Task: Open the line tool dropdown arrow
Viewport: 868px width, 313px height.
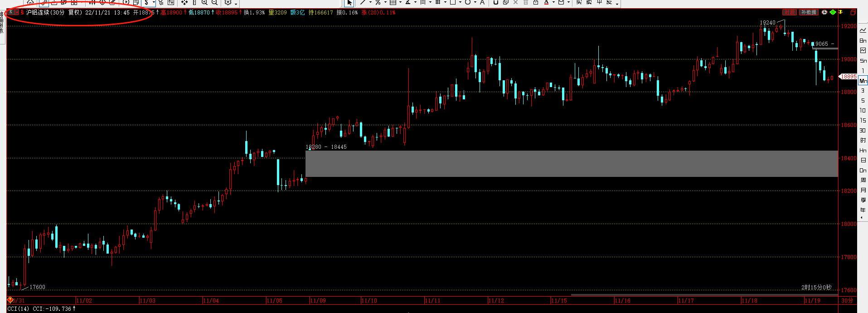Action: point(370,2)
